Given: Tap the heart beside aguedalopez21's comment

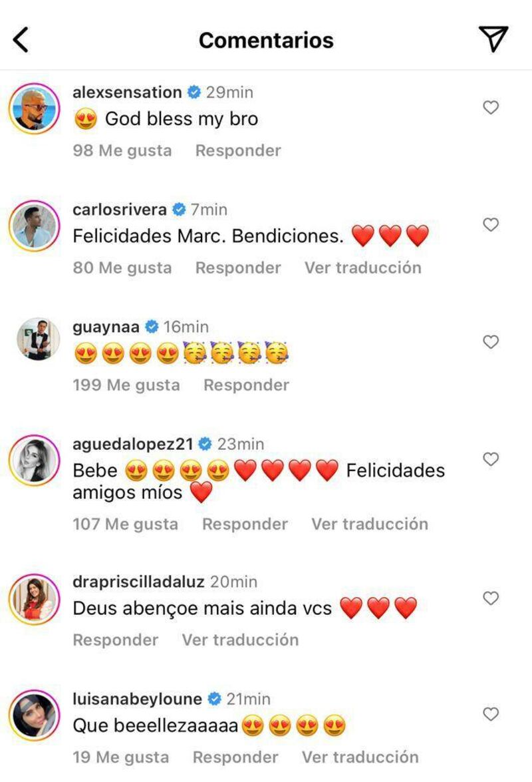Looking at the screenshot, I should [490, 459].
